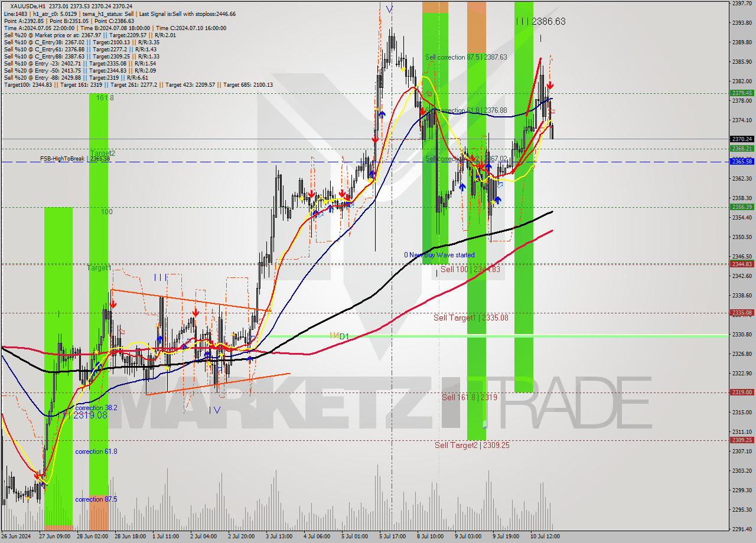
Task: Click the Target1 label near 2344
Action: click(x=99, y=268)
